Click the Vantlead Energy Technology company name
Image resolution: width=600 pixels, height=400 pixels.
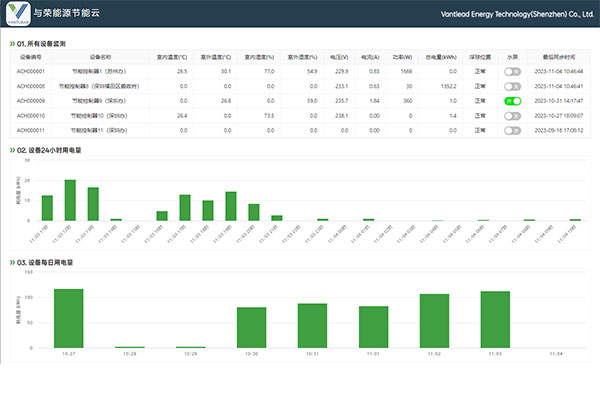[517, 15]
